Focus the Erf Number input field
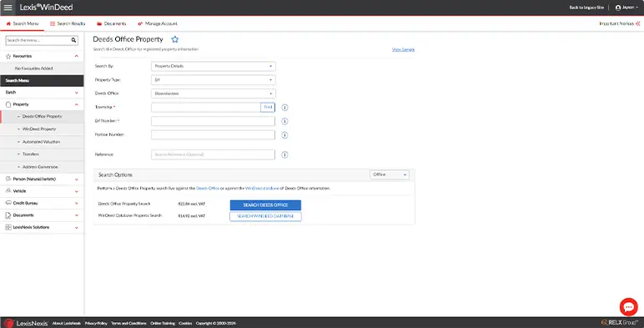Screen dimensions: 644x328 click(x=214, y=121)
